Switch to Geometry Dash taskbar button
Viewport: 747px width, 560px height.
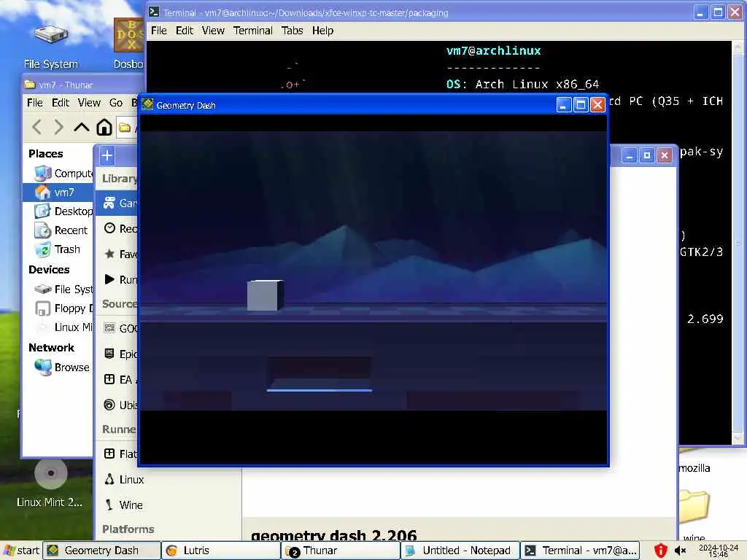pos(101,551)
